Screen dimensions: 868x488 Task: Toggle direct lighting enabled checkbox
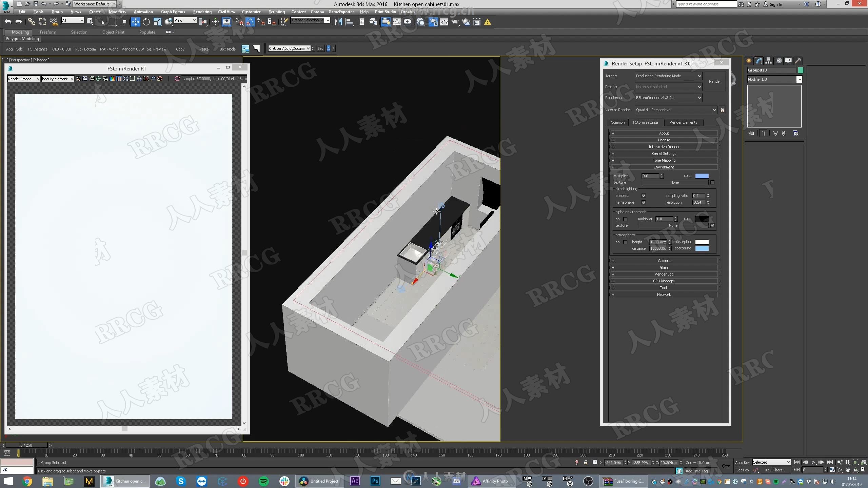pyautogui.click(x=643, y=196)
